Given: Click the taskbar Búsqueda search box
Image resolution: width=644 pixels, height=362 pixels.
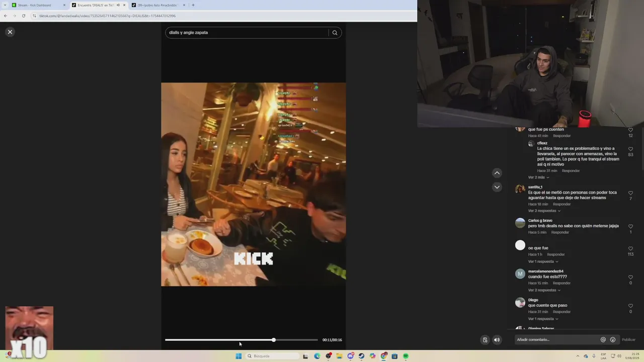Looking at the screenshot, I should (x=272, y=356).
